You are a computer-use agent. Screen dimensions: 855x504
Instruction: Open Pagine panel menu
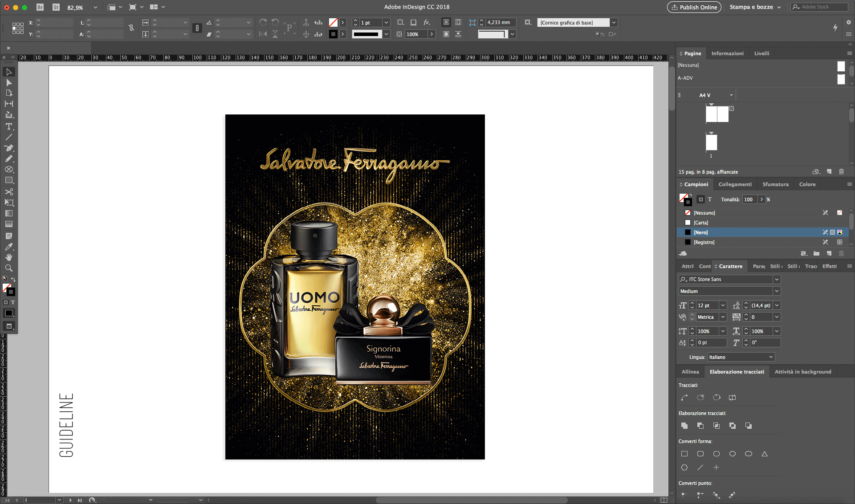[849, 53]
